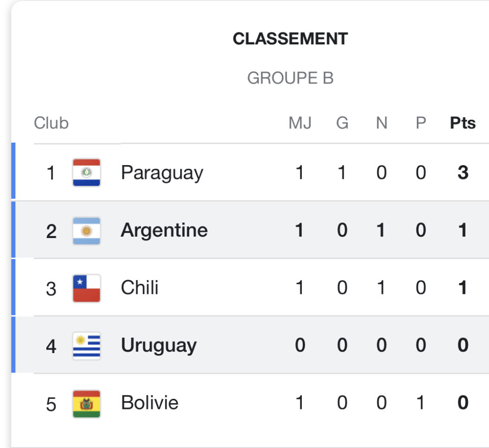This screenshot has height=448, width=489.
Task: Click rank number 5 for Bolivie
Action: pos(51,405)
